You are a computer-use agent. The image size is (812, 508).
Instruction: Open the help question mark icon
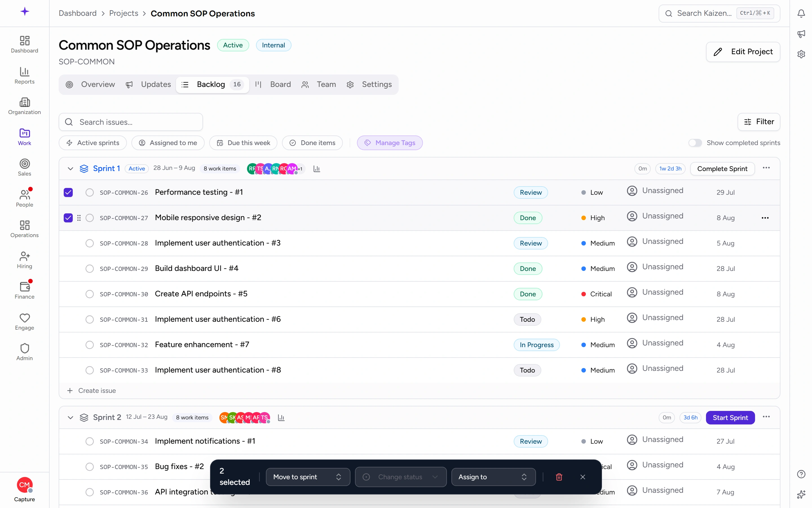pos(801,474)
